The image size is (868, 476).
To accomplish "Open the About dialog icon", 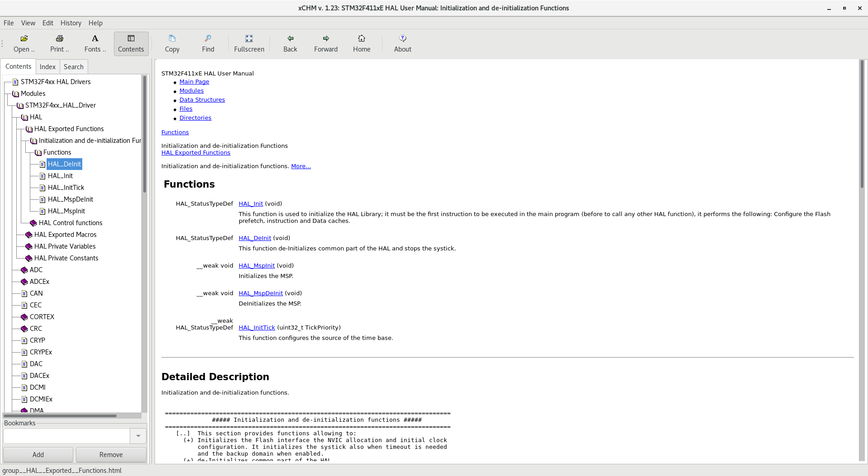I will [x=403, y=43].
